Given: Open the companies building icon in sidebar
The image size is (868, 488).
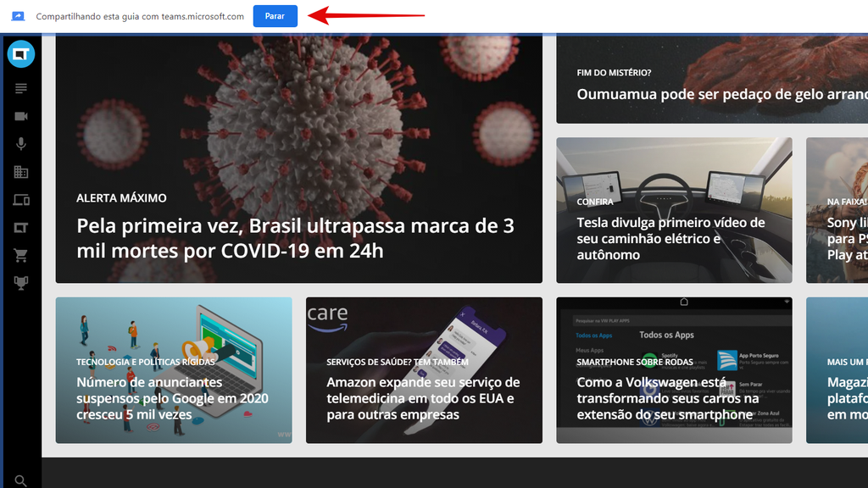Looking at the screenshot, I should (x=21, y=172).
